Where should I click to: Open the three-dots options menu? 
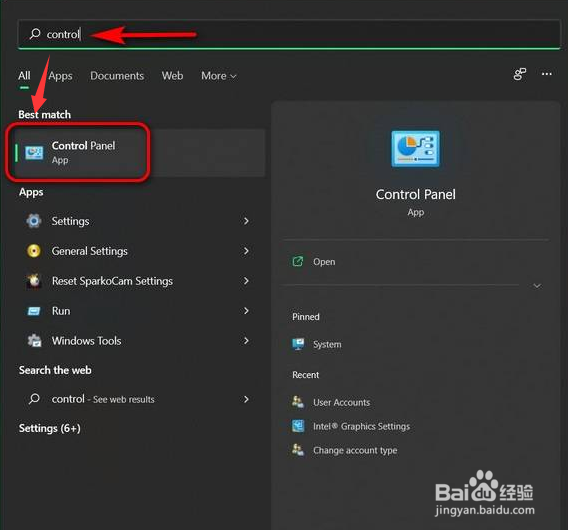tap(547, 74)
